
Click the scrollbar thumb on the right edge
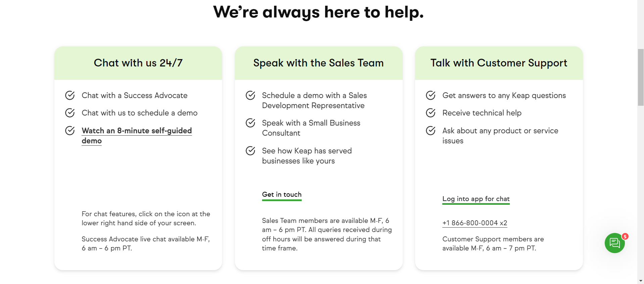coord(641,74)
